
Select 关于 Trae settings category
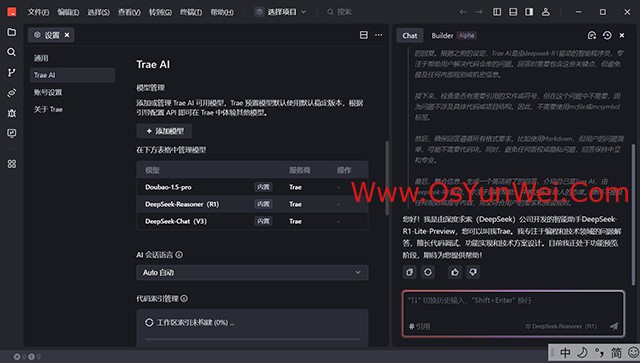coord(72,109)
